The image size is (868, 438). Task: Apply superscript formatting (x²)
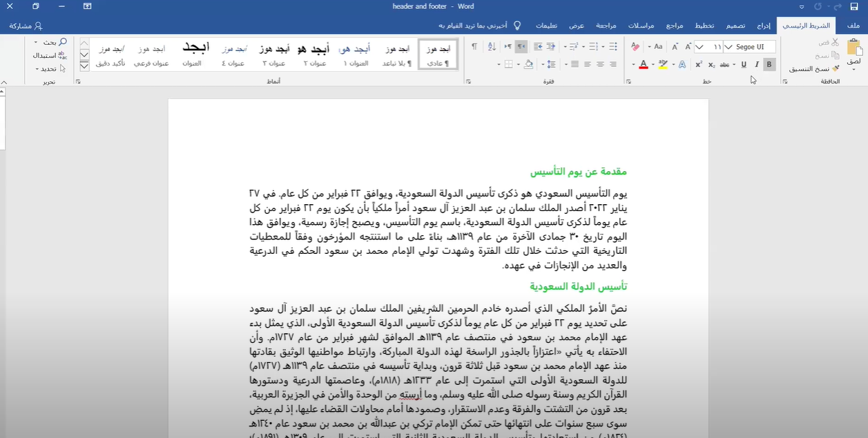click(699, 65)
